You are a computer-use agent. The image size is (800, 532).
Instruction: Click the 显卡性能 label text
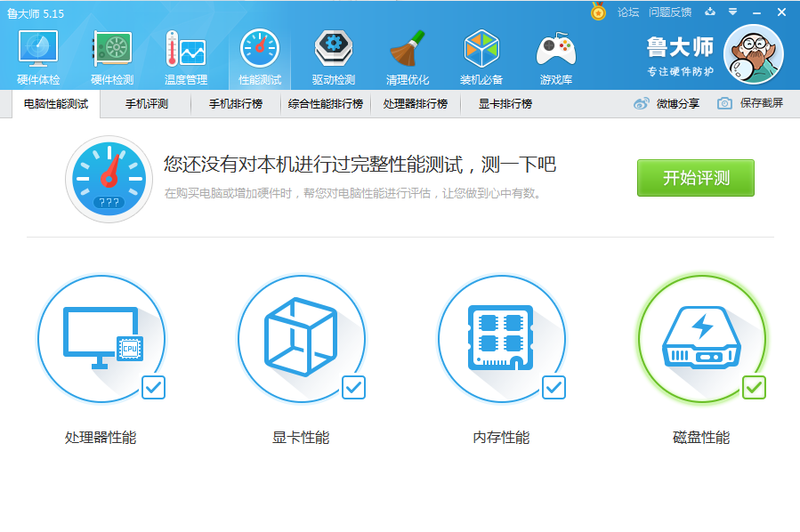[301, 438]
